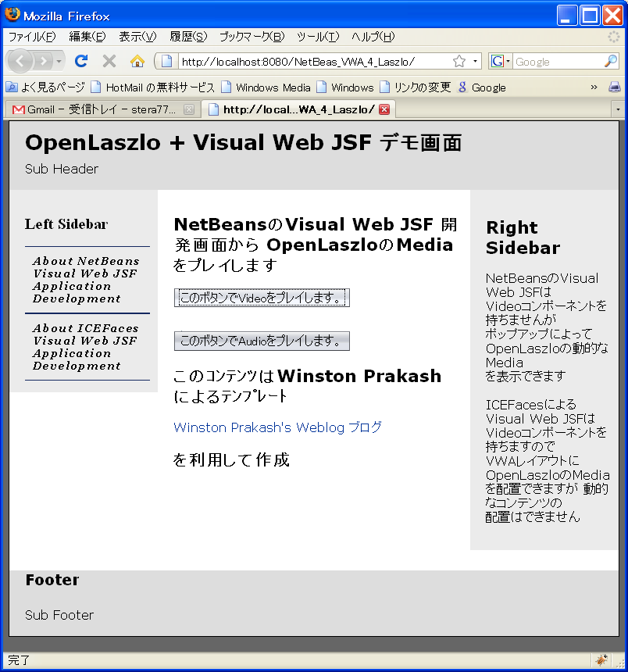
Task: Open the back/forward history dropdown arrow
Action: [60, 61]
